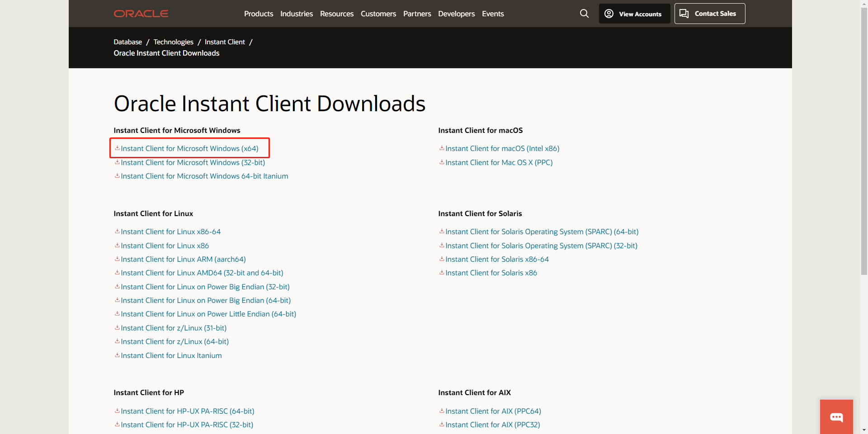Open the Developers menu
Screen dimensions: 868x434
point(457,14)
